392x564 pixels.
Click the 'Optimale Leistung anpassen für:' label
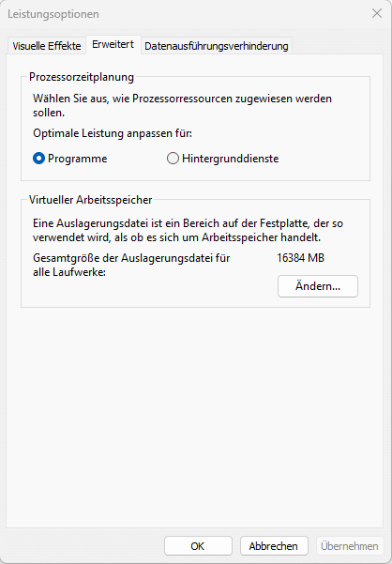113,133
